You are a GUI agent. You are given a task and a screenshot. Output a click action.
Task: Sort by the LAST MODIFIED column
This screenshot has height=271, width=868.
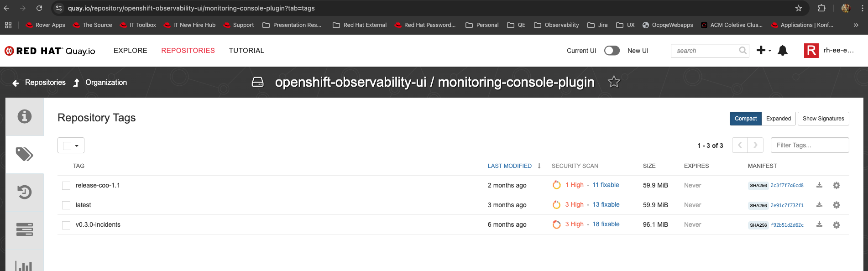click(509, 166)
